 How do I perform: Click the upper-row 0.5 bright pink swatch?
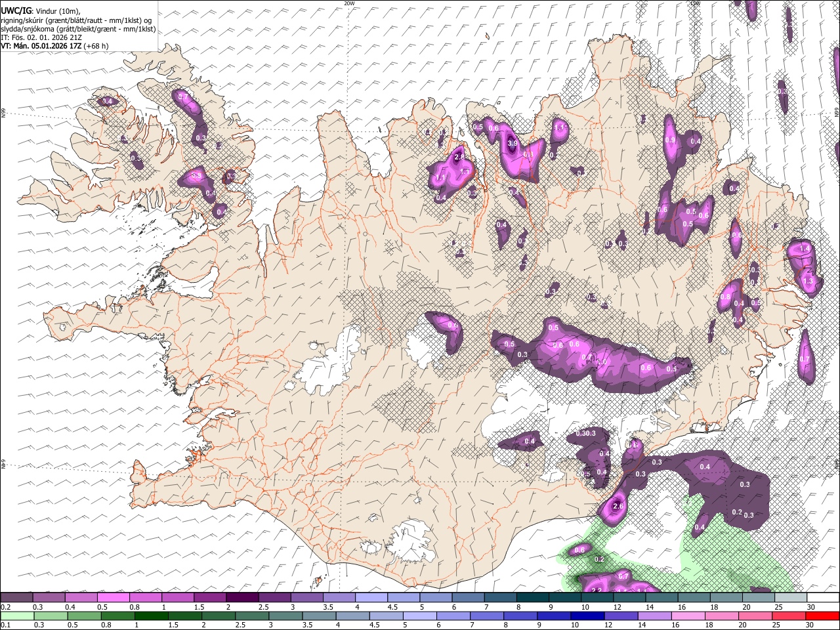pyautogui.click(x=113, y=597)
